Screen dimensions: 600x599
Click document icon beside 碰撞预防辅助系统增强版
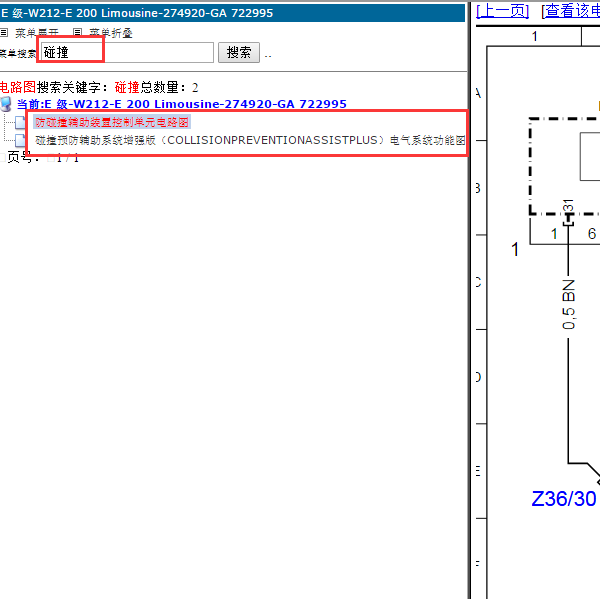[20, 140]
